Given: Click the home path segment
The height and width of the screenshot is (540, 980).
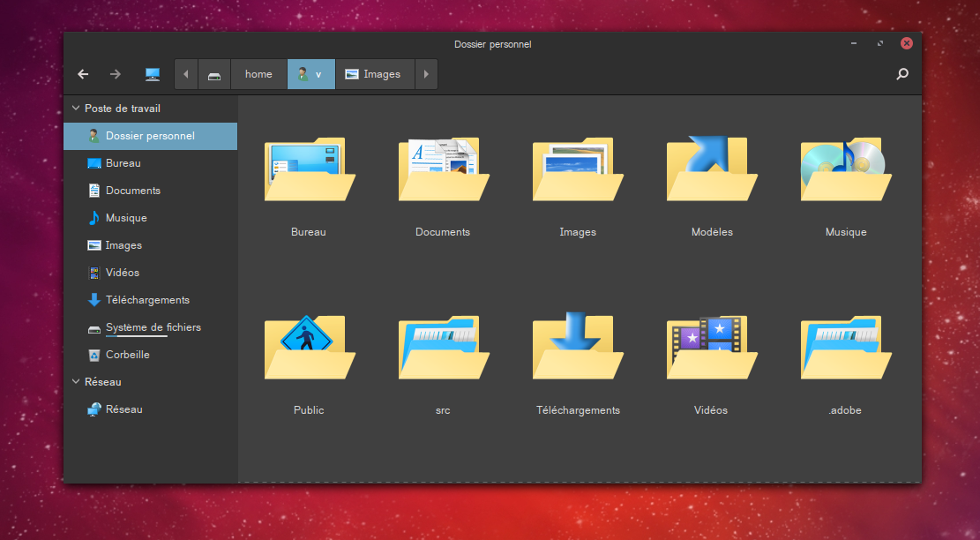Looking at the screenshot, I should tap(258, 74).
